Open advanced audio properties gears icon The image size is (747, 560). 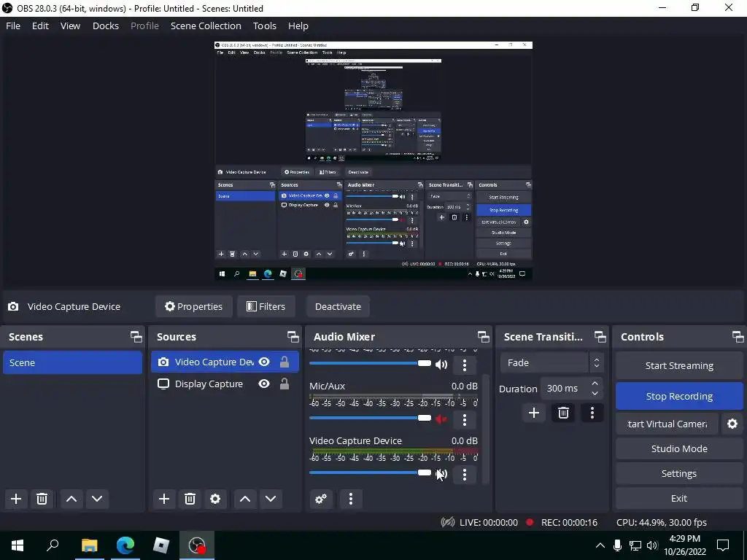[x=321, y=499]
